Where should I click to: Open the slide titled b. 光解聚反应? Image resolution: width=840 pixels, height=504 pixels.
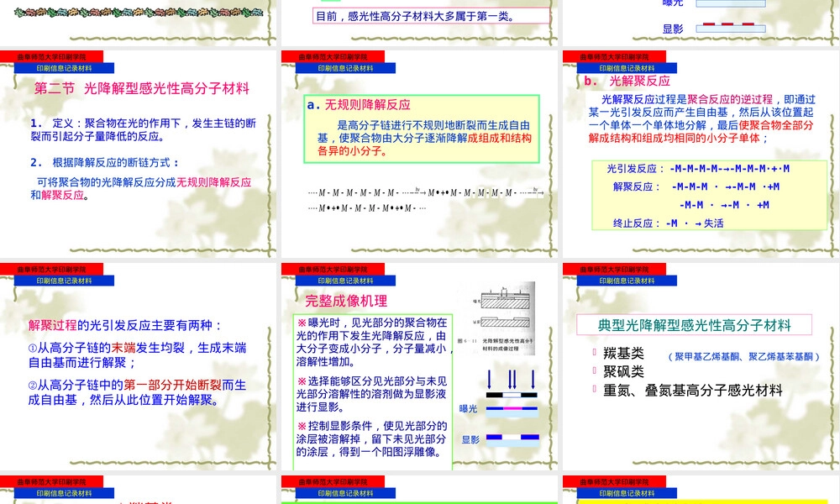701,154
